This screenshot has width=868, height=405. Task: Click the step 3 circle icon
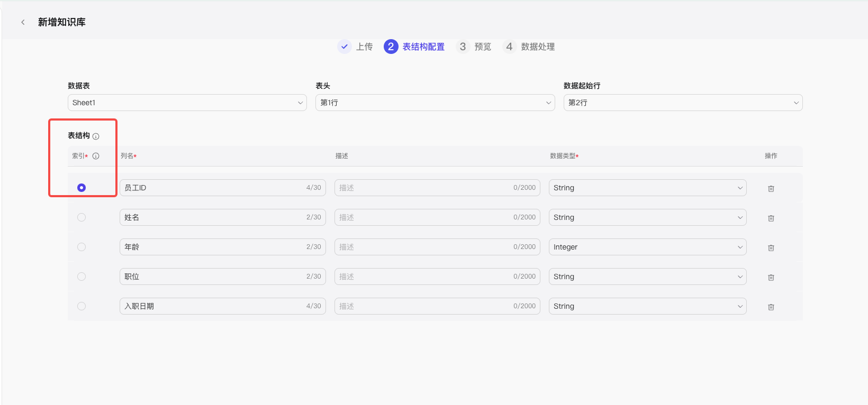(x=463, y=47)
